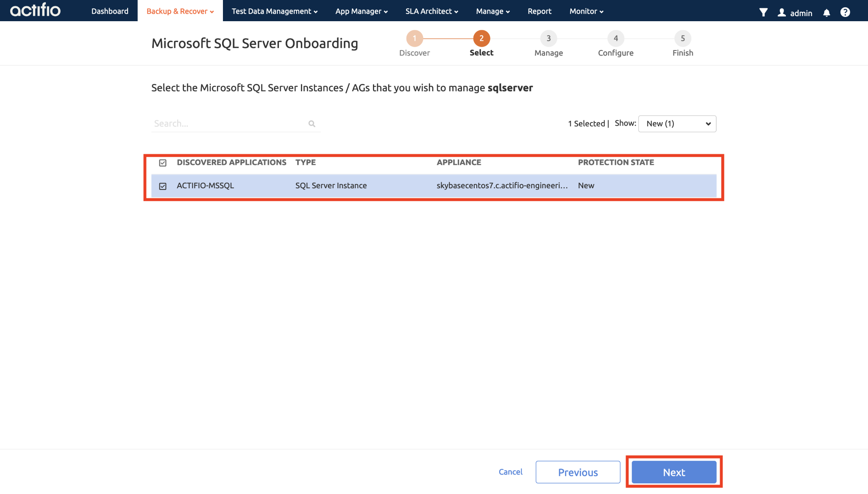Open the Report menu item
Image resolution: width=868 pixels, height=494 pixels.
pyautogui.click(x=539, y=11)
